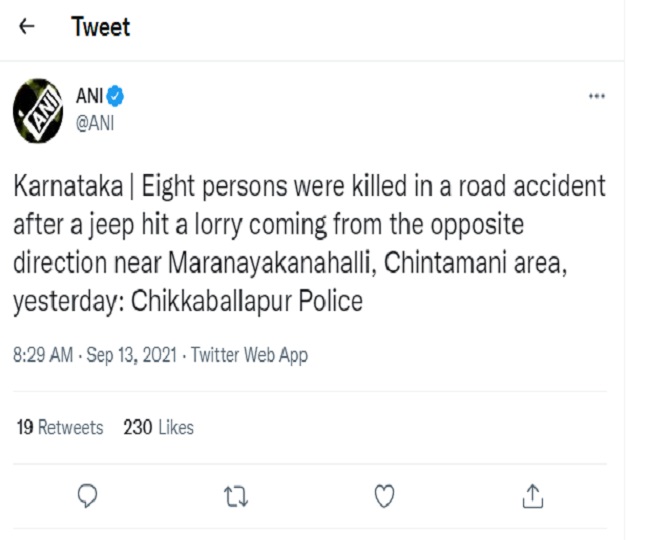Click the 8:29 AM time text
Image resolution: width=650 pixels, height=540 pixels.
point(43,355)
